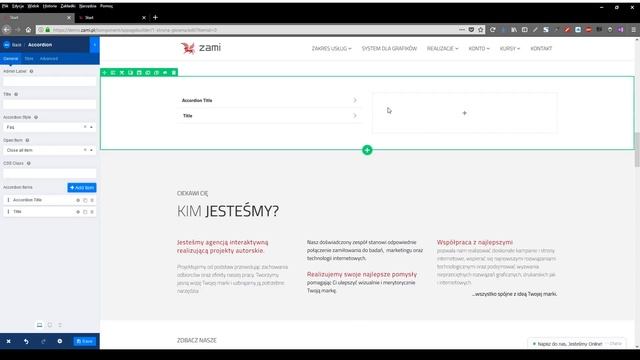Select the KIM JESTEŚMY? heading text
The image size is (640, 360).
pos(228,211)
